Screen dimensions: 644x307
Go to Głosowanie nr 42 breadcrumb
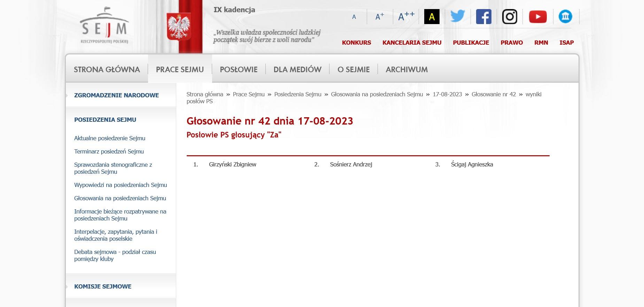494,94
